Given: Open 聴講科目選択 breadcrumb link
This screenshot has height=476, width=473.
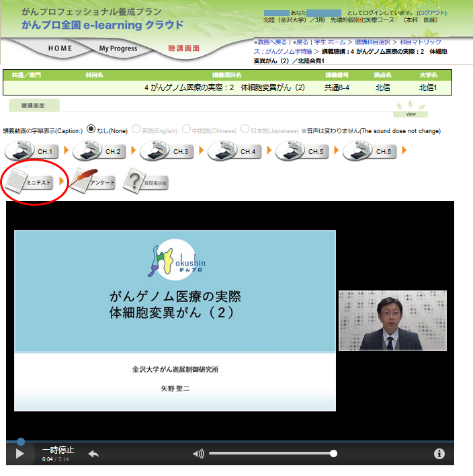Looking at the screenshot, I should coord(373,42).
